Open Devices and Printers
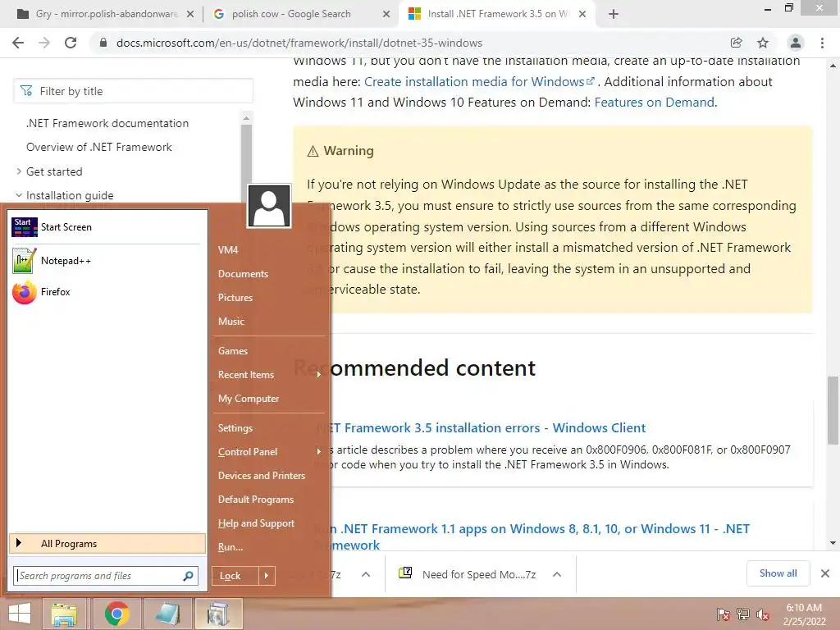 point(262,475)
